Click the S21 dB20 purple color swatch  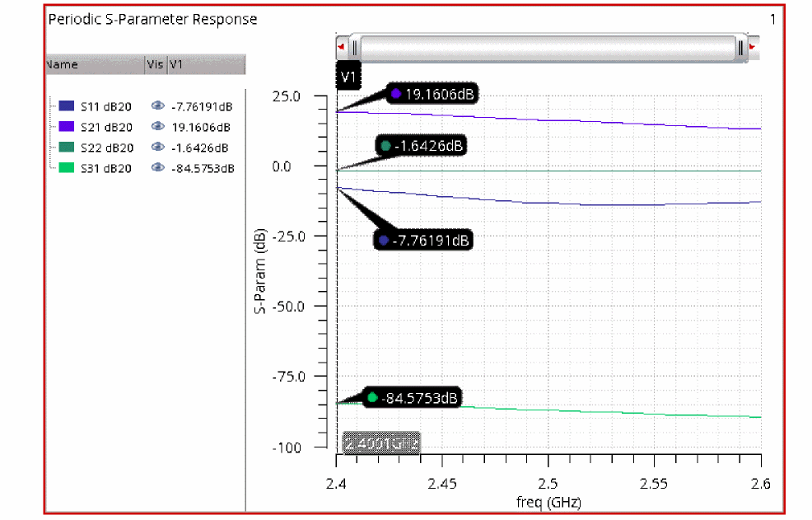pos(66,127)
